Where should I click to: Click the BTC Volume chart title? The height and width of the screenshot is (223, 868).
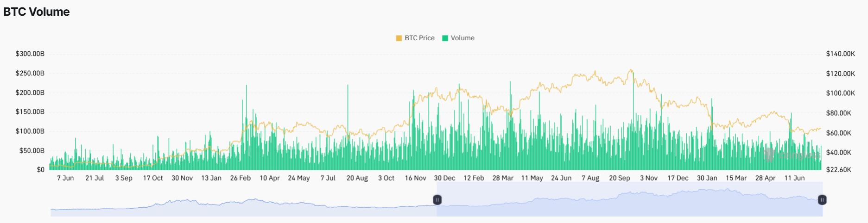(37, 12)
